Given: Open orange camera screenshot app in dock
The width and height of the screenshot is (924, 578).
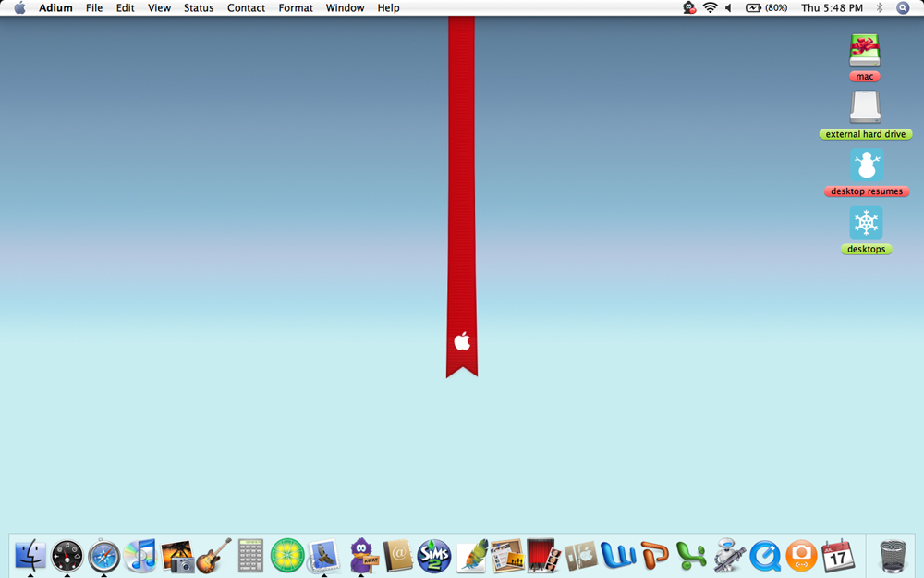Looking at the screenshot, I should 801,556.
